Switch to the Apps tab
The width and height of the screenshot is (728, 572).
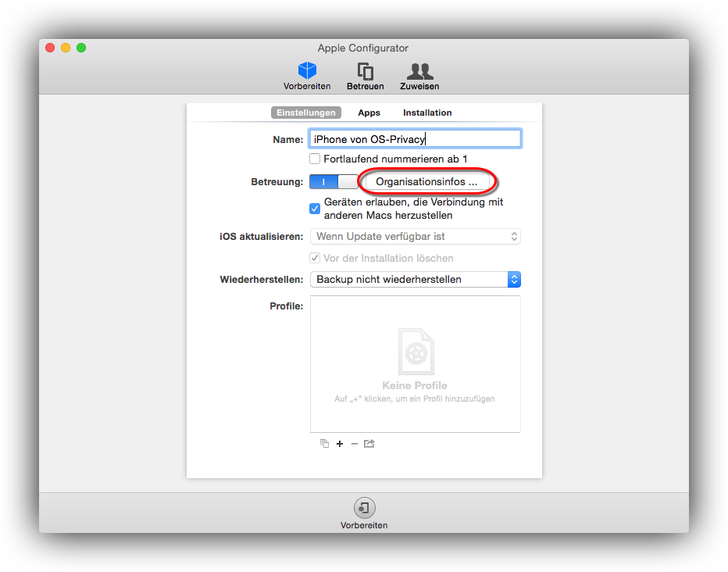tap(369, 113)
